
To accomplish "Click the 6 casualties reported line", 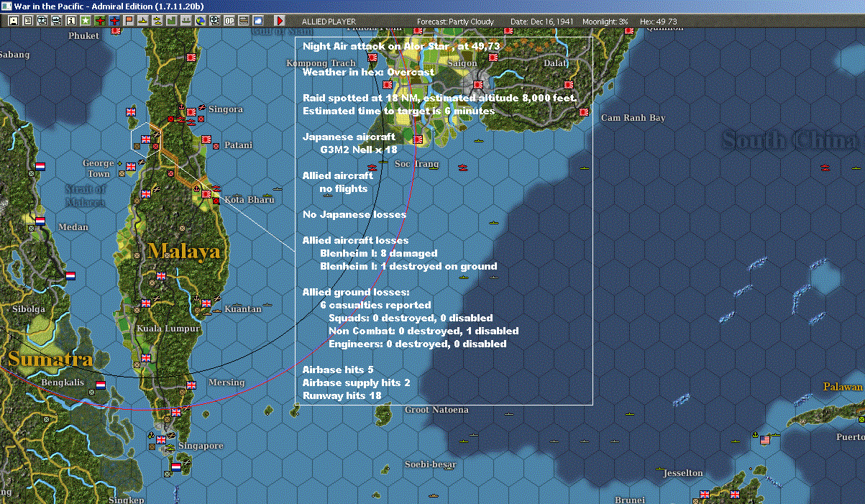I will 375,305.
